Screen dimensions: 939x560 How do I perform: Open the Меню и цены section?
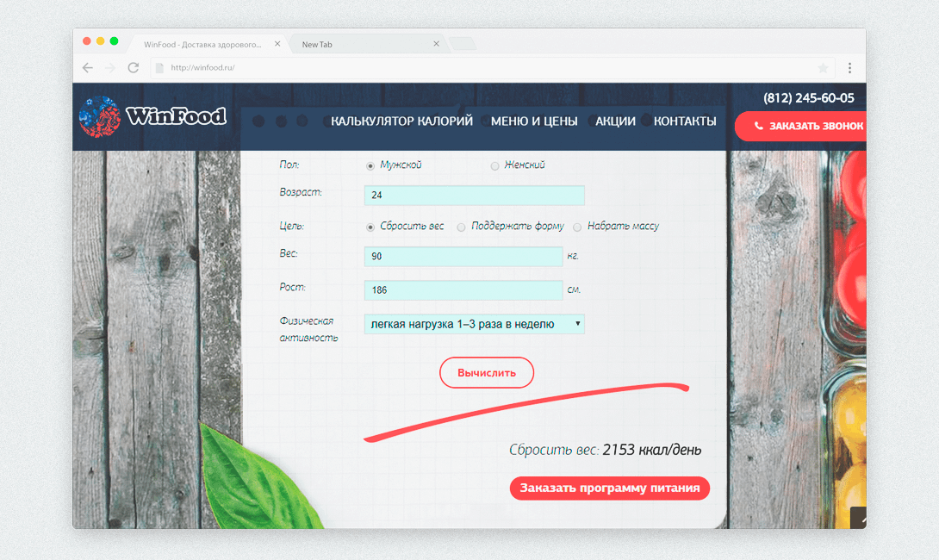[534, 121]
